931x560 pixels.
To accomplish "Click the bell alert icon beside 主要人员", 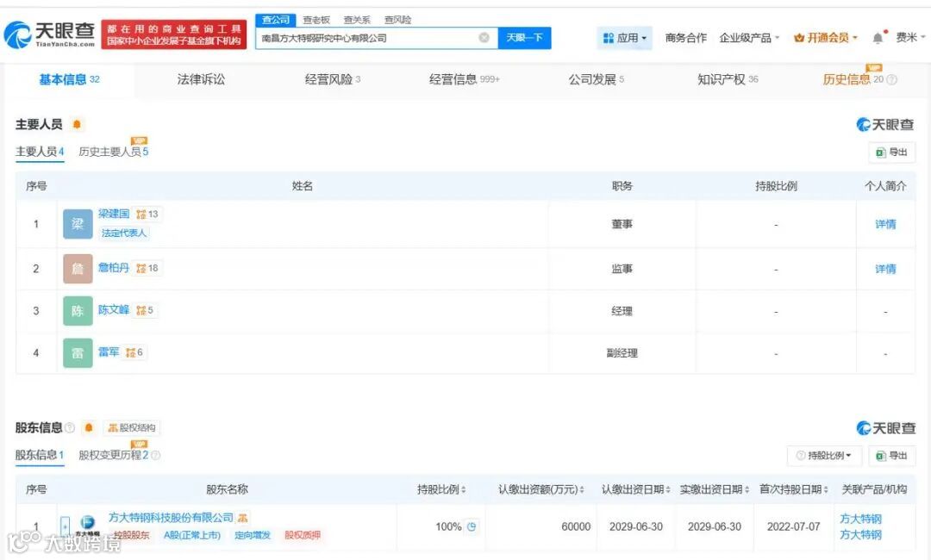I will pyautogui.click(x=77, y=124).
